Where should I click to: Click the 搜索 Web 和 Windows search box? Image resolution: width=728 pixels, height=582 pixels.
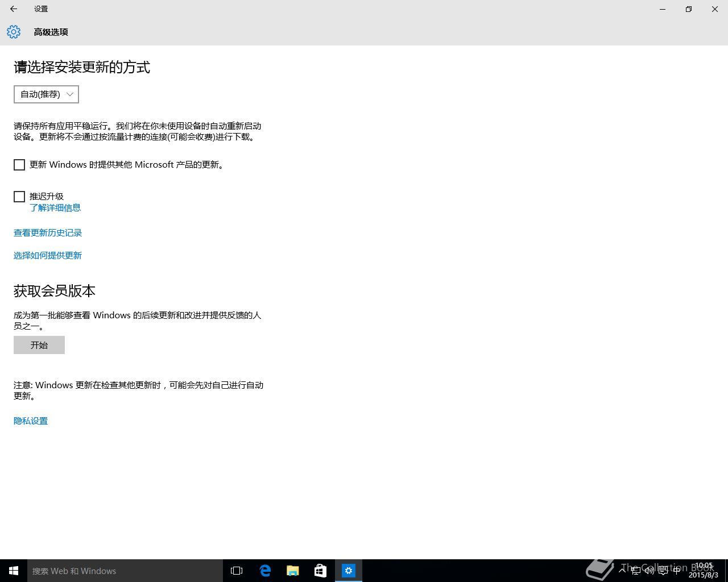point(125,571)
